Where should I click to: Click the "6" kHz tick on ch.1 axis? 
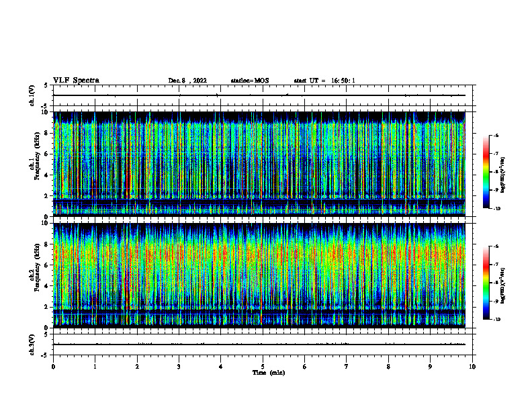(47, 154)
